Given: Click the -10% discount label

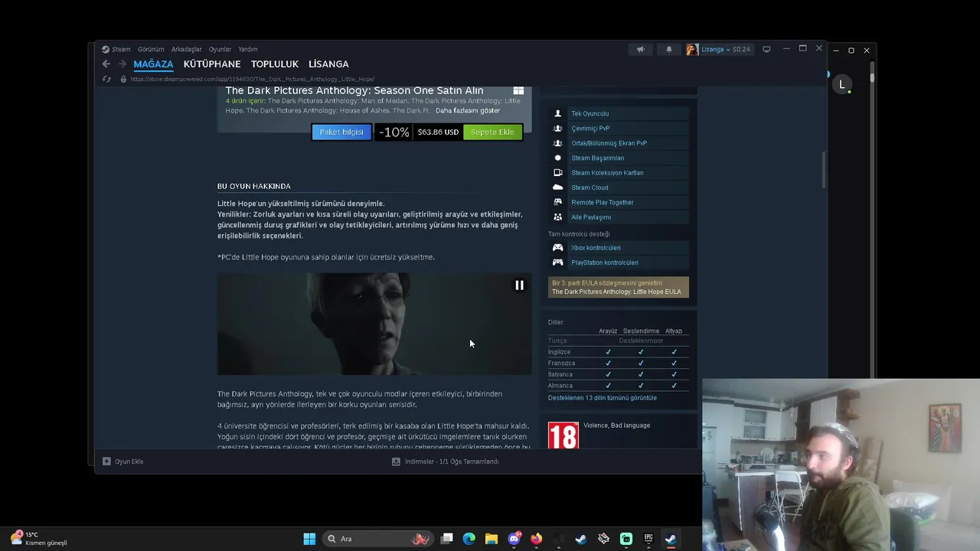Looking at the screenshot, I should (394, 132).
